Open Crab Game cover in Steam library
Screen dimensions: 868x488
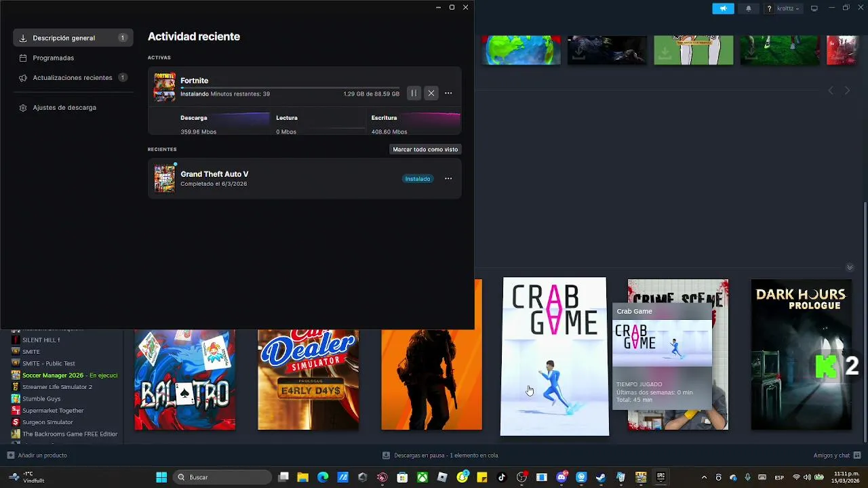point(555,357)
